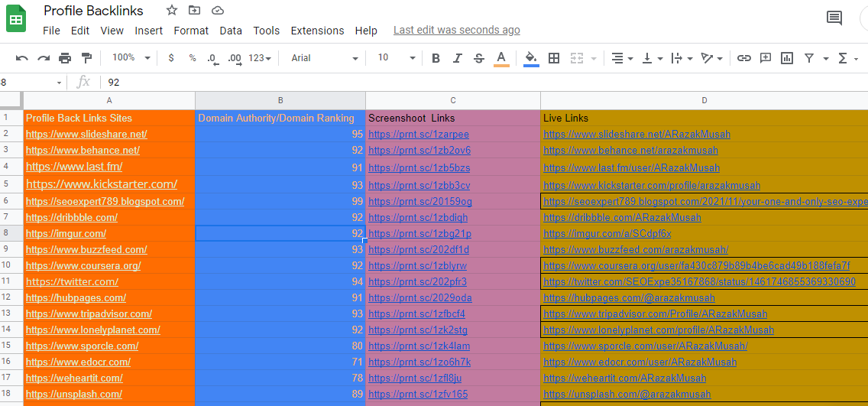Open comment history icon
This screenshot has width=868, height=406.
[834, 18]
